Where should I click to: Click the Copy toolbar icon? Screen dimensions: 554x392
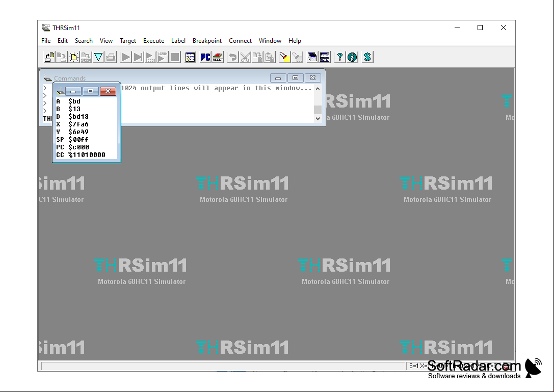257,57
